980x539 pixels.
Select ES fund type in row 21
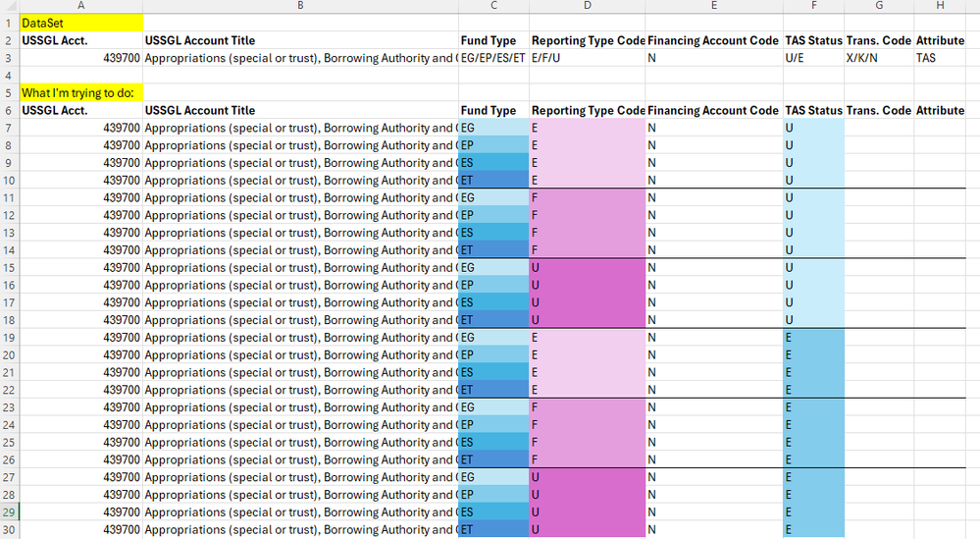[x=493, y=373]
